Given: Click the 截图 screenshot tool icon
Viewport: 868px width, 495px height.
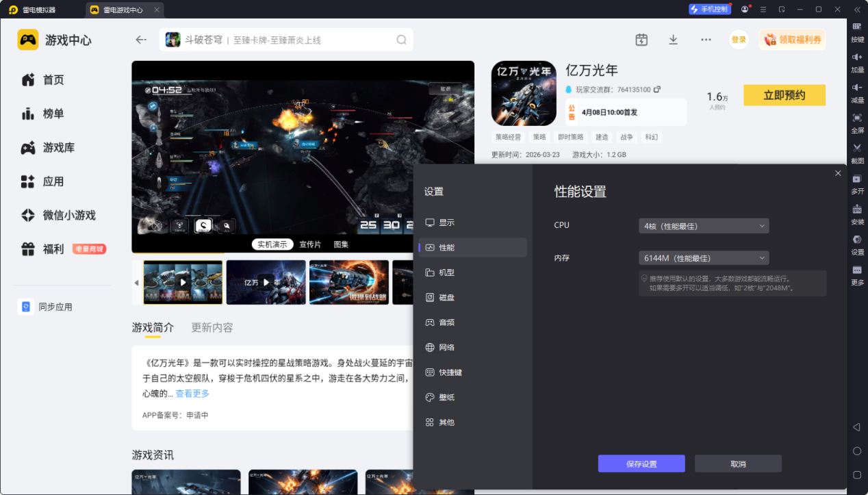Looking at the screenshot, I should [x=857, y=152].
